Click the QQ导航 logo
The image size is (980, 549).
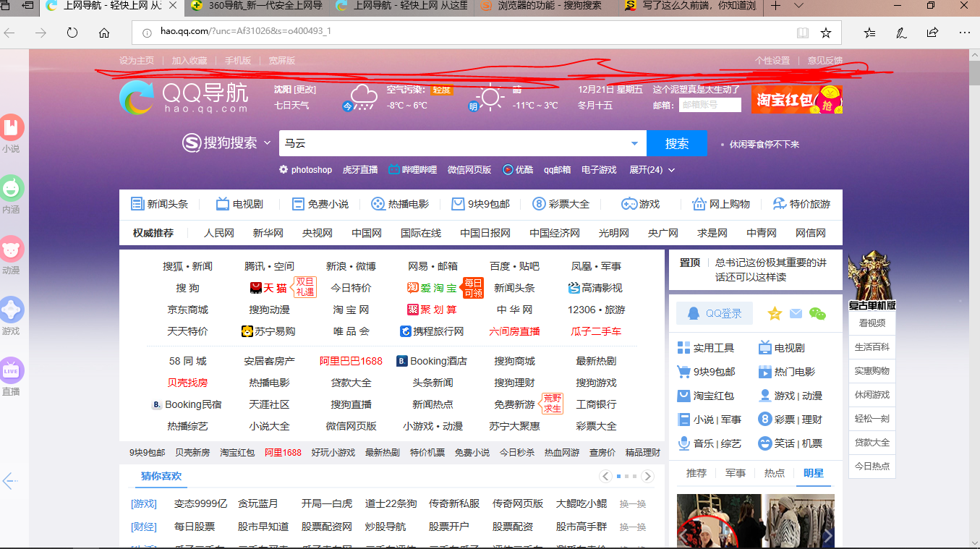[184, 98]
